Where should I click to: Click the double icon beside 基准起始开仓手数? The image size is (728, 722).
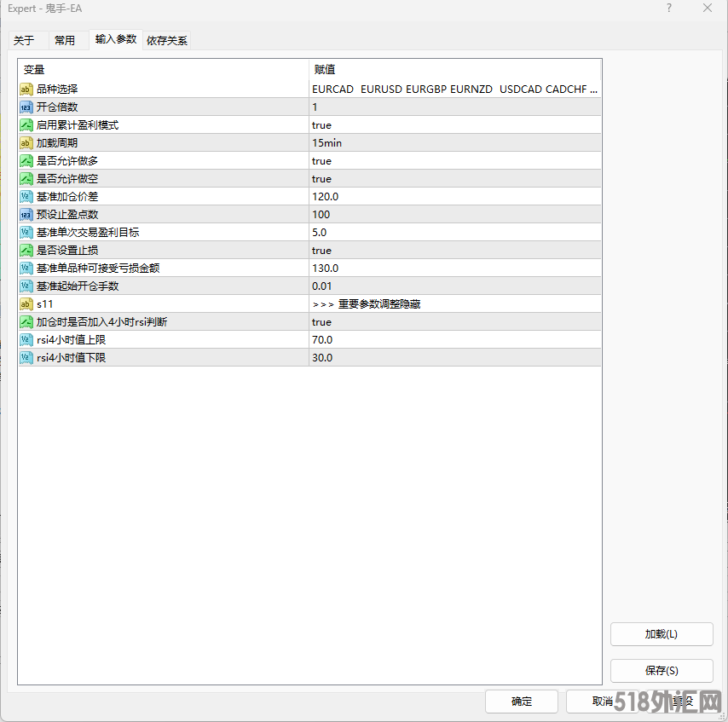pos(26,286)
